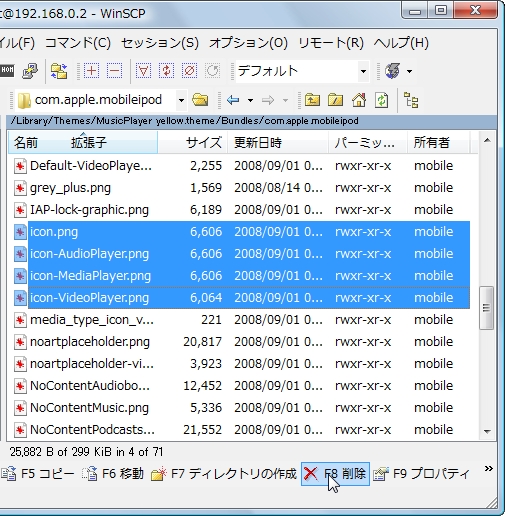Open the Command (コマンド) menu
This screenshot has height=516, width=505.
click(x=78, y=43)
